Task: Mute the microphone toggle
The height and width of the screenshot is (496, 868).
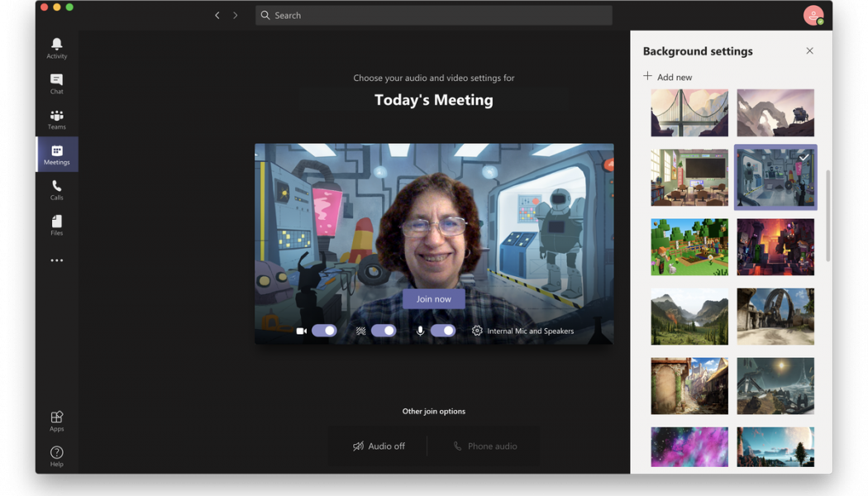Action: pyautogui.click(x=443, y=330)
